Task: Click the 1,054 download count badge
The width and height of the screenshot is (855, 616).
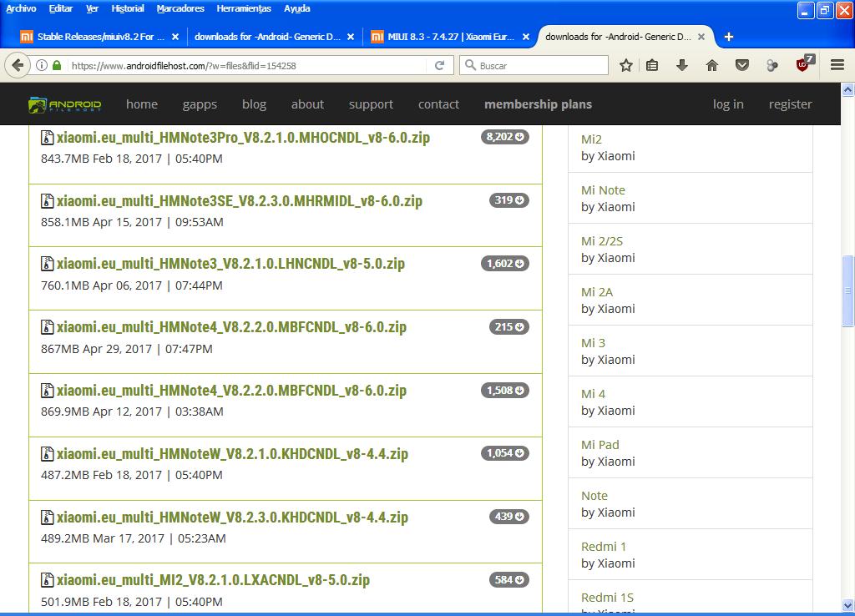Action: (505, 453)
